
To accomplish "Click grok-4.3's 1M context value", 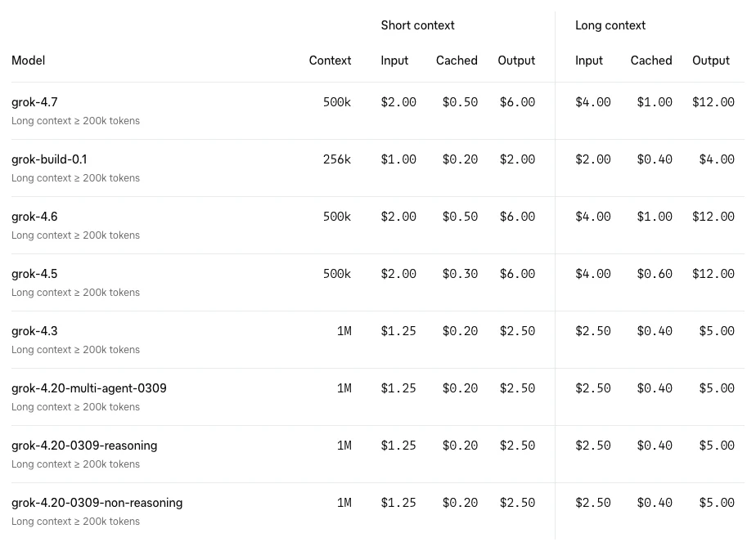I will coord(344,331).
